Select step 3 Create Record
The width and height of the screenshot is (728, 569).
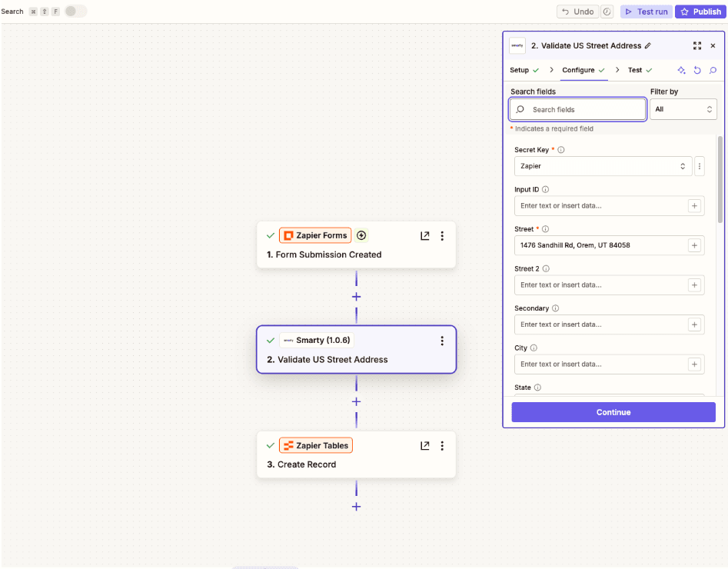356,454
